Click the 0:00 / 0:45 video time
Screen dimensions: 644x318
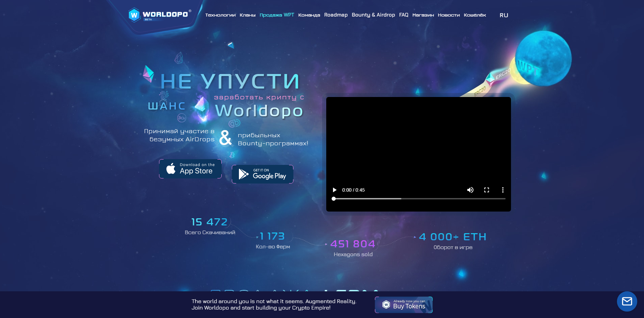tap(353, 190)
